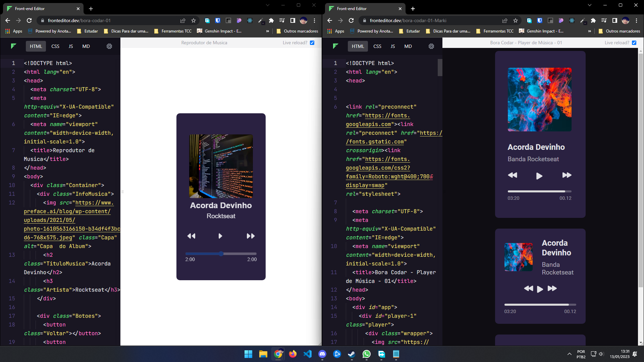The image size is (644, 362).
Task: Click progress slider in left music player
Action: click(221, 254)
